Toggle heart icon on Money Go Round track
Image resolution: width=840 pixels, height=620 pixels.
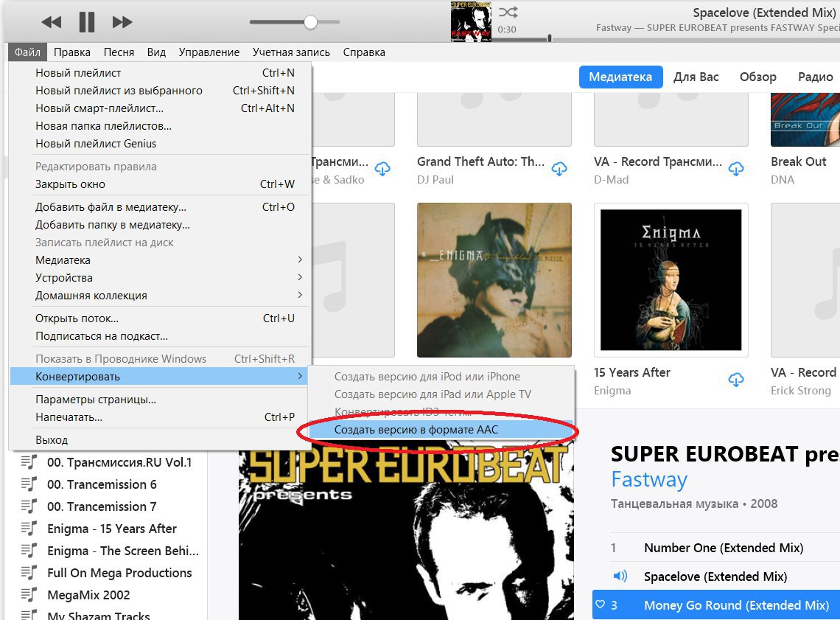pos(600,605)
